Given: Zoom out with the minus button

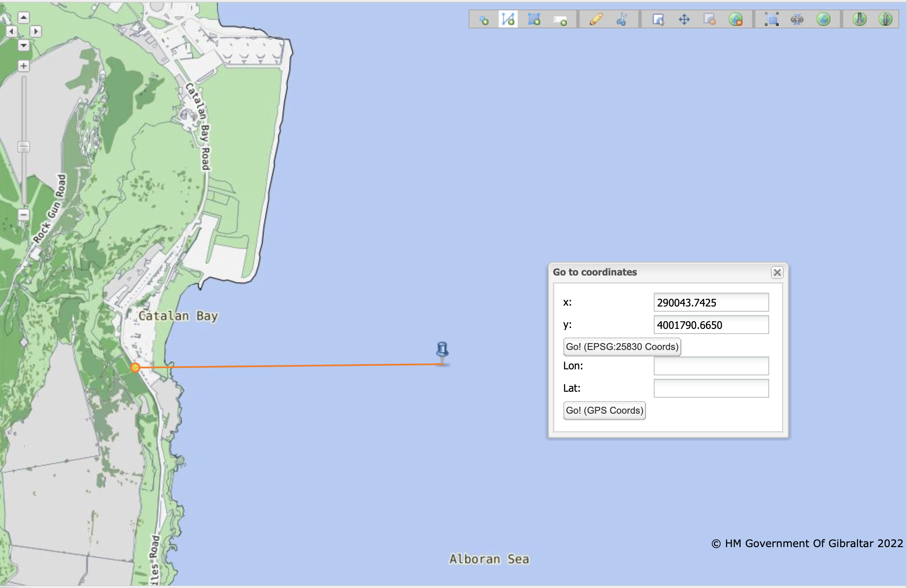Looking at the screenshot, I should pyautogui.click(x=24, y=214).
